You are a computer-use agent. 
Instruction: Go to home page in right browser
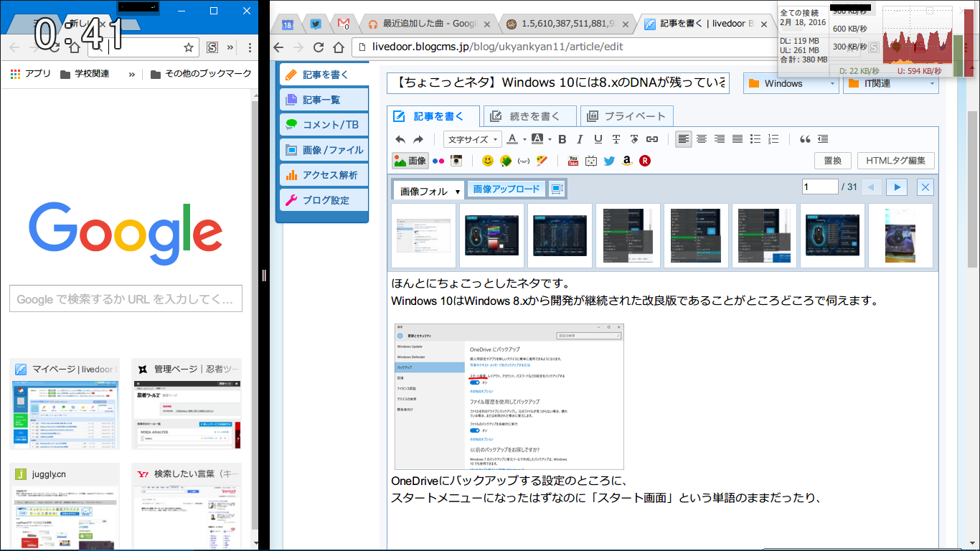pos(339,47)
